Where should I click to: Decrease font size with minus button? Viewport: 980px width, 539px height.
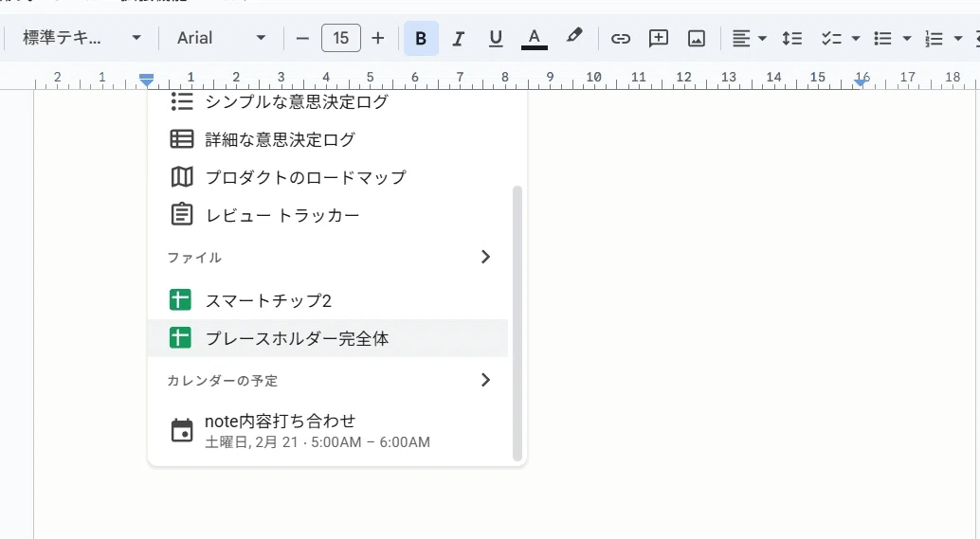pos(302,38)
